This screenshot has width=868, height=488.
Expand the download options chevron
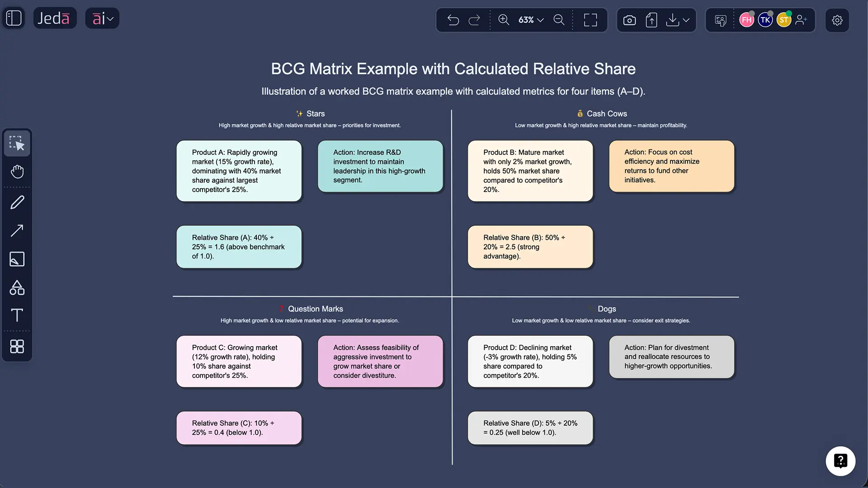686,20
